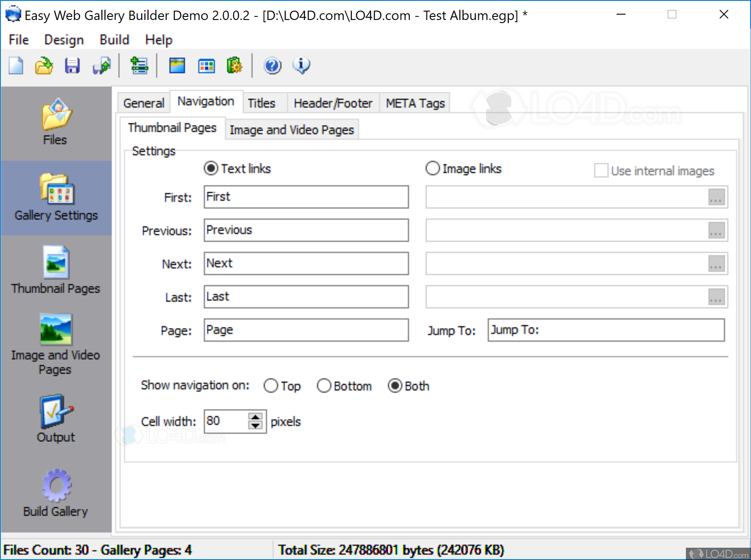Open an existing gallery project
Viewport: 751px width, 560px height.
(x=43, y=66)
